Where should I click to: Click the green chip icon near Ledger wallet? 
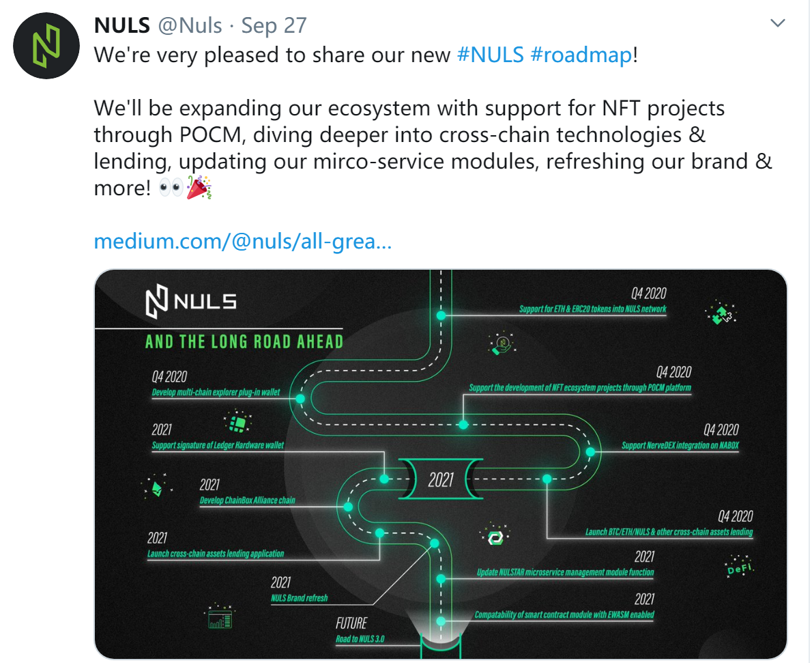[x=237, y=423]
